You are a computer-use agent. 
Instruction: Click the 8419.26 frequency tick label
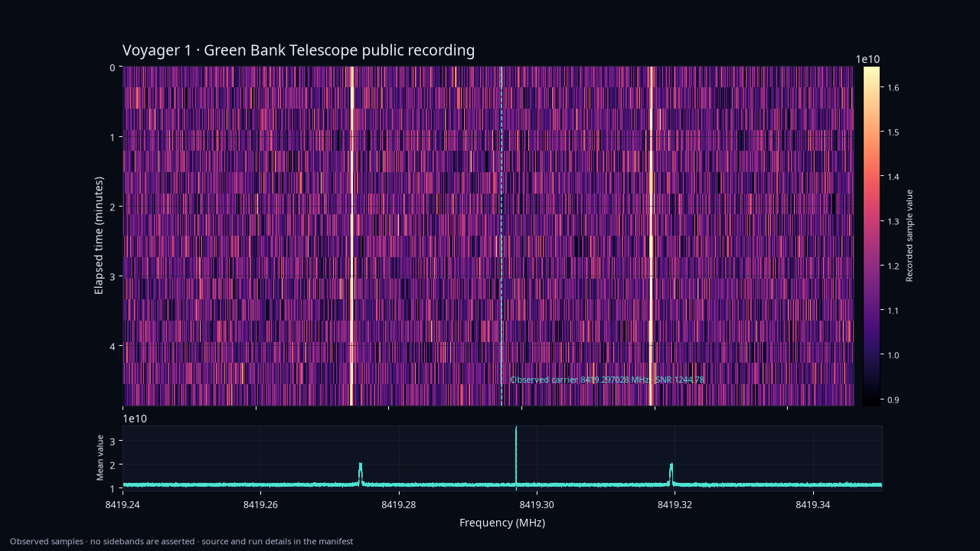click(x=260, y=505)
